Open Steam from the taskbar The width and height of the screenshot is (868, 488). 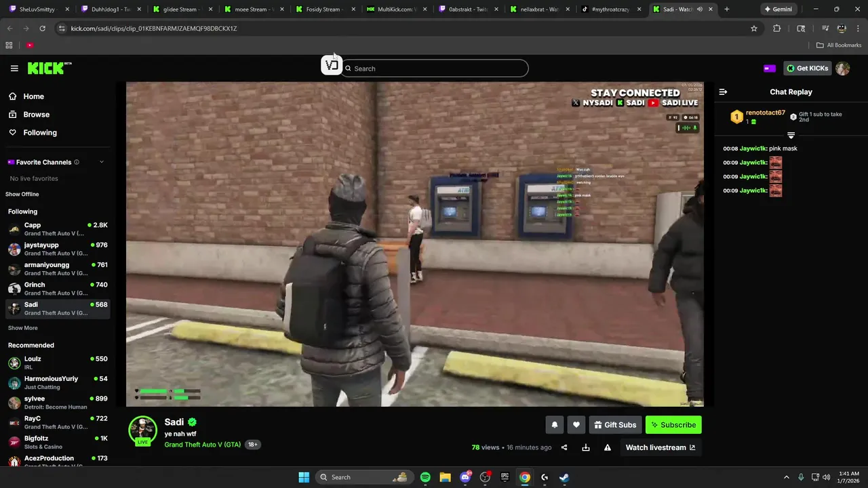point(564,477)
